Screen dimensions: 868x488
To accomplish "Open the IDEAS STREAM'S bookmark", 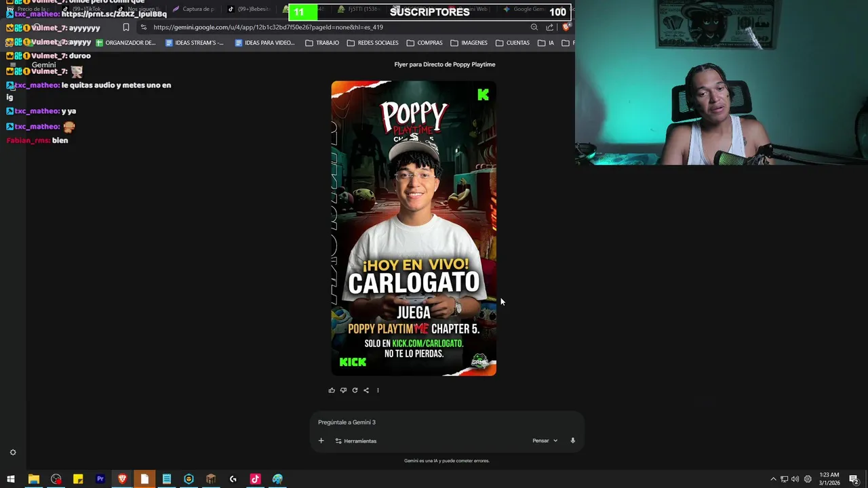I will point(195,43).
